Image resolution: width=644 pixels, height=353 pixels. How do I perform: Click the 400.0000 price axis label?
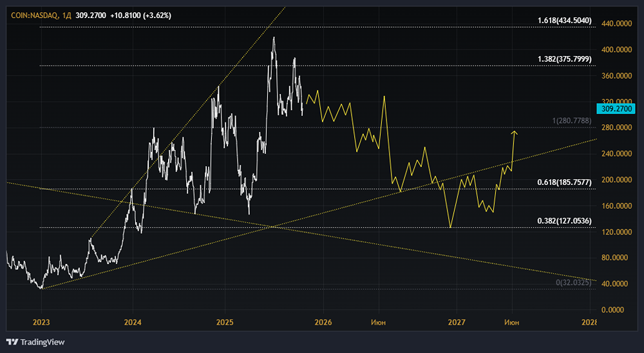[616, 50]
